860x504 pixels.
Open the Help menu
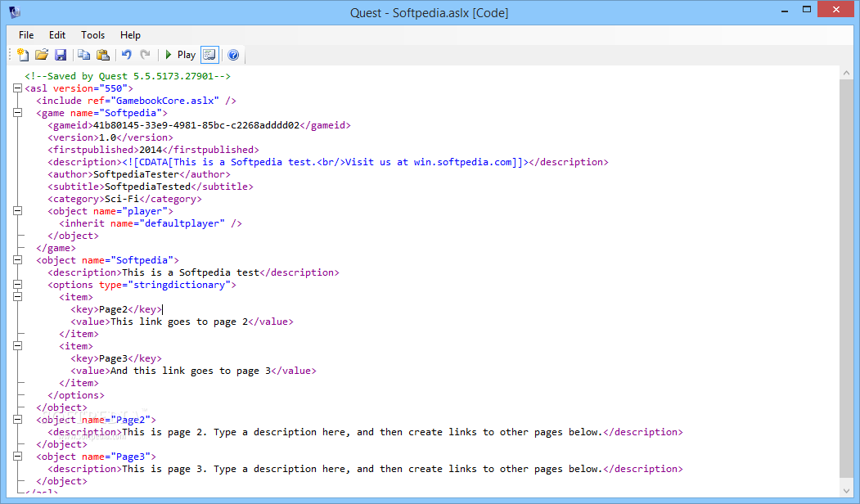(x=131, y=35)
